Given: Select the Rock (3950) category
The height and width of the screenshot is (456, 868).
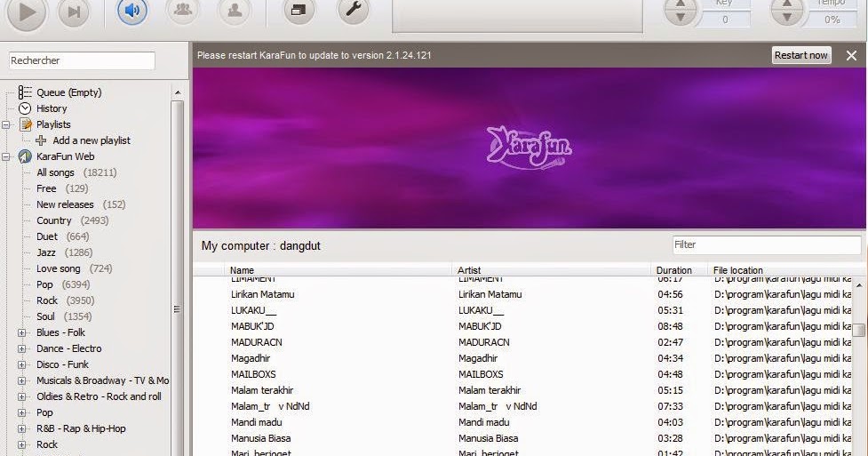Looking at the screenshot, I should pyautogui.click(x=66, y=300).
